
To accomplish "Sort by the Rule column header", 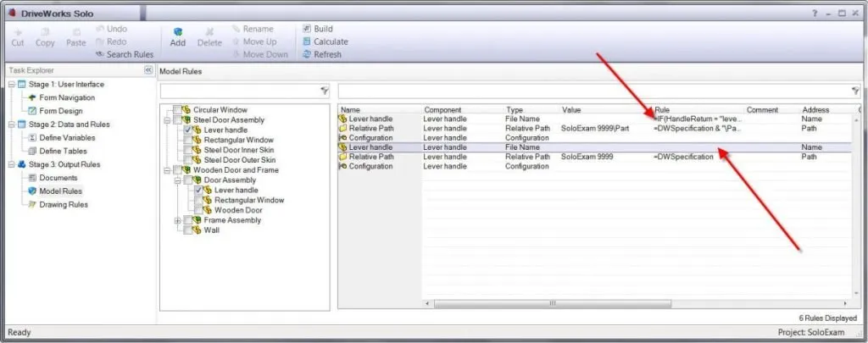I will (663, 110).
